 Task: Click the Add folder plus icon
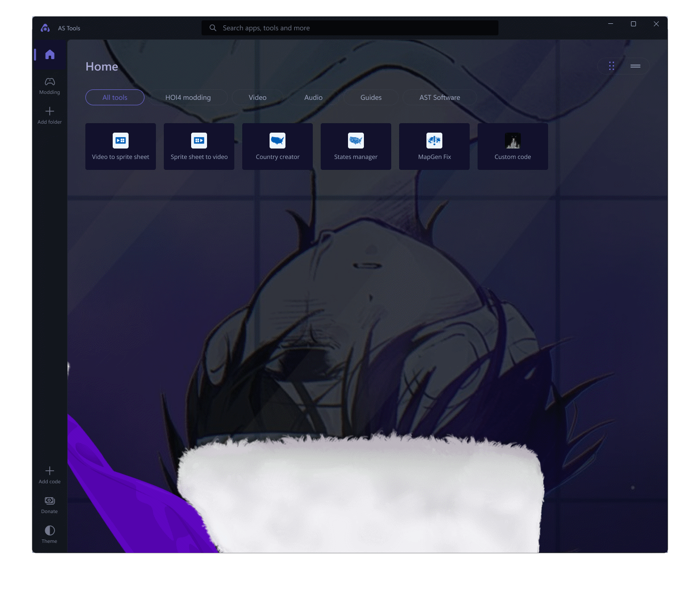tap(50, 111)
